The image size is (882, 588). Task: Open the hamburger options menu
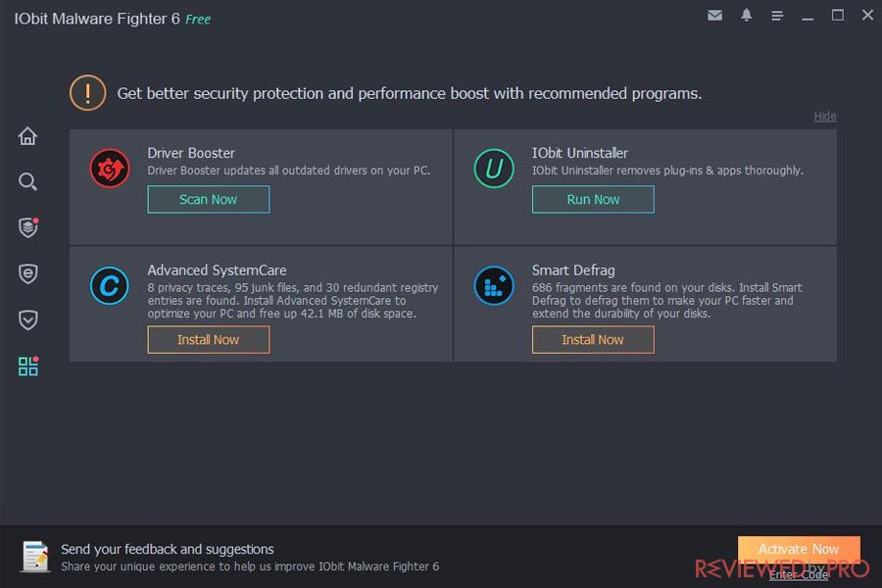[777, 16]
